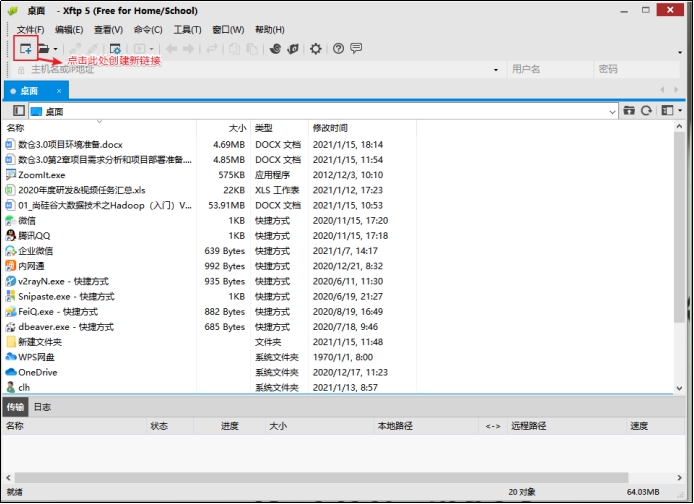Viewport: 694px width, 504px height.
Task: Click the grayed transfer play icon
Action: (139, 49)
